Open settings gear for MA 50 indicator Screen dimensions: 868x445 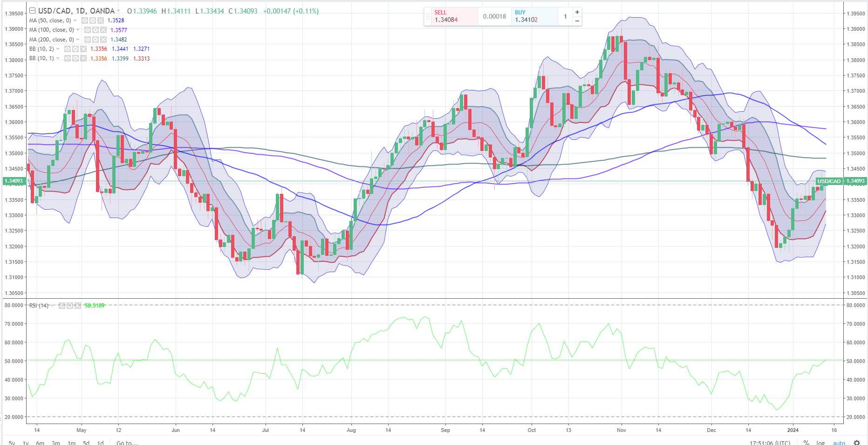click(93, 21)
